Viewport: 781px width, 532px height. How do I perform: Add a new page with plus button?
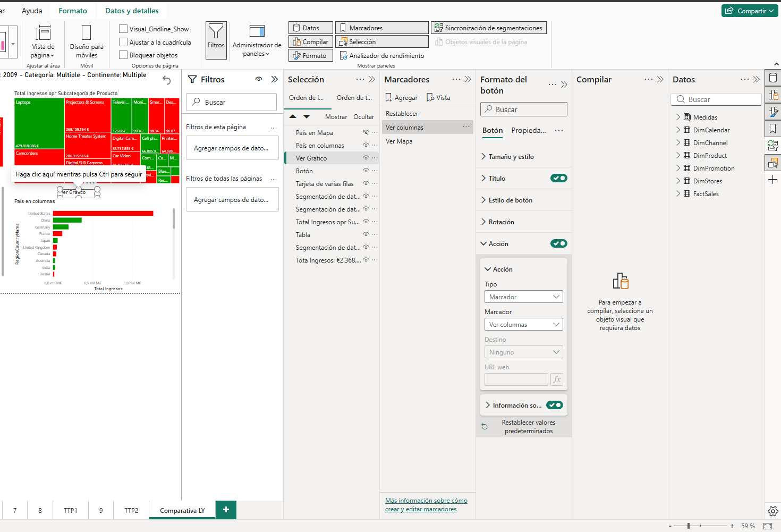pyautogui.click(x=226, y=510)
